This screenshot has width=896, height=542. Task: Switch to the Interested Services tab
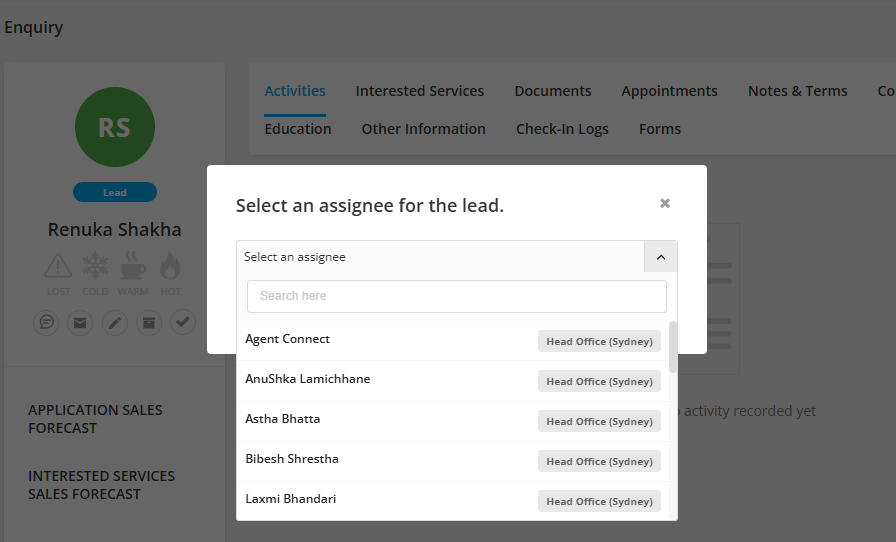420,91
